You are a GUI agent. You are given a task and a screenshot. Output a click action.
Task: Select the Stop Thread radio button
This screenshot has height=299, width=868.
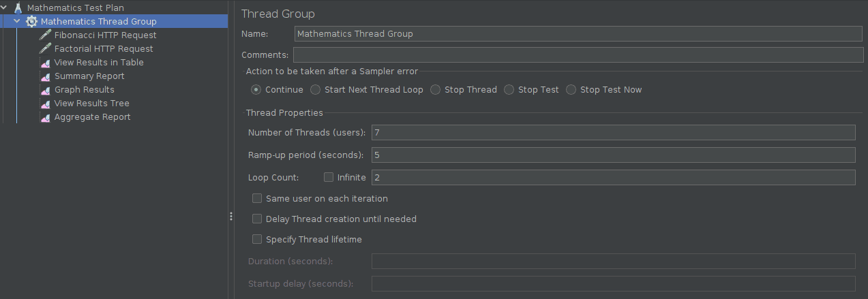point(435,90)
